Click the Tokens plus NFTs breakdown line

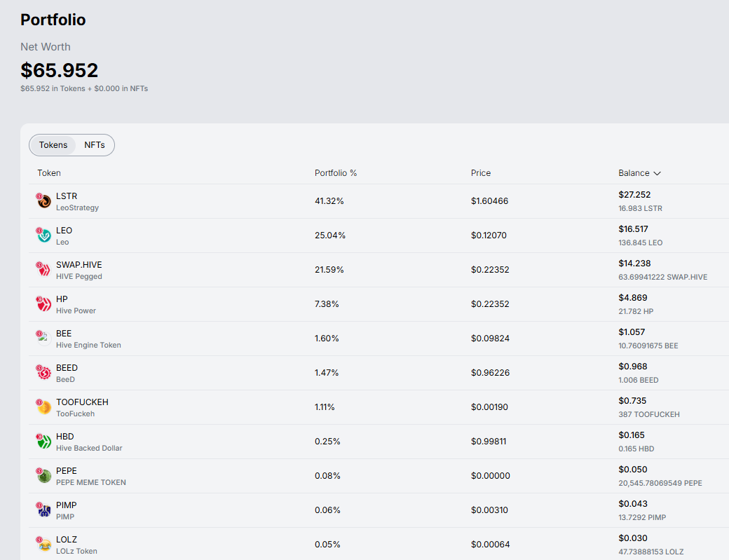(84, 89)
